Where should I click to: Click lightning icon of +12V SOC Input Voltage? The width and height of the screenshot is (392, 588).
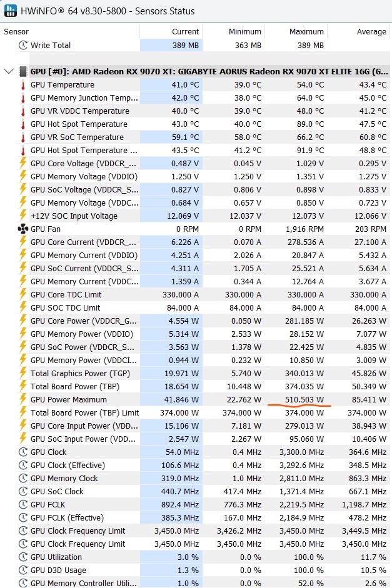click(x=23, y=216)
